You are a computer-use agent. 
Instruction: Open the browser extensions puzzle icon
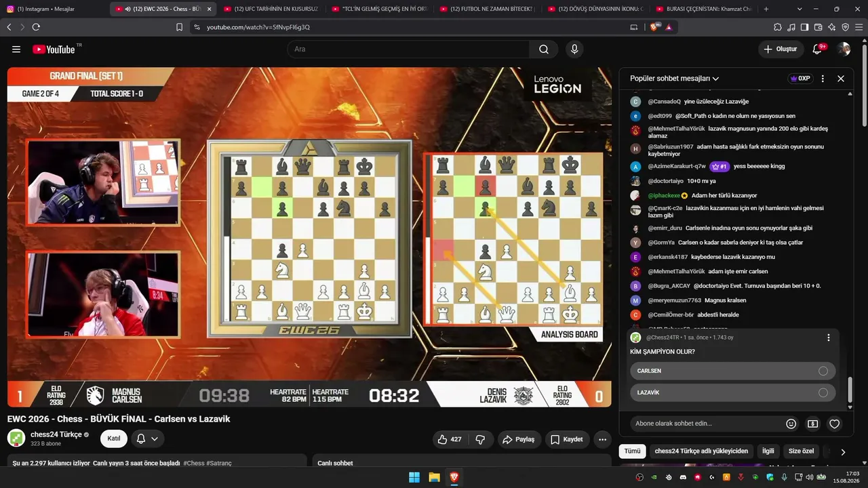pos(778,27)
